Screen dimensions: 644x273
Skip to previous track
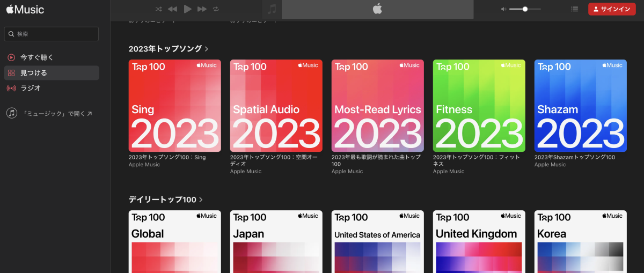(x=172, y=9)
